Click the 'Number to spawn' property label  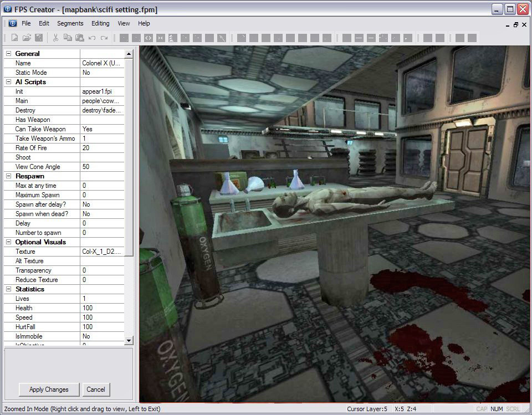point(38,233)
